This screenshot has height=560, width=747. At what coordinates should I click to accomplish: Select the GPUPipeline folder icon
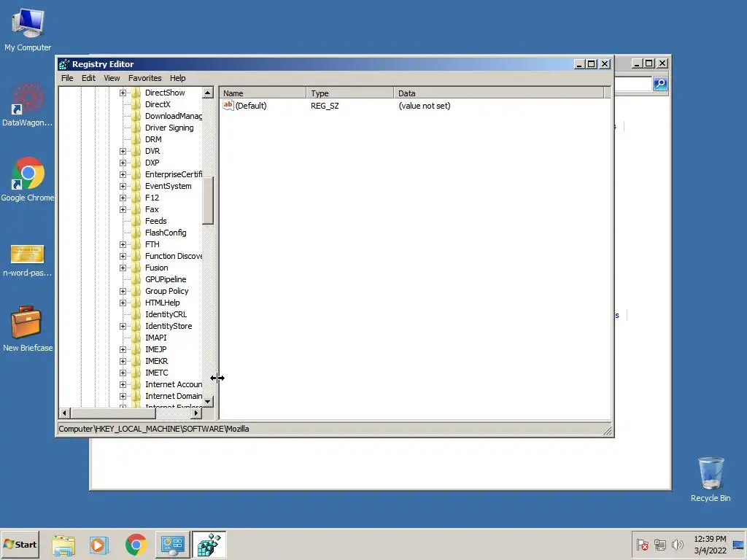(x=136, y=279)
